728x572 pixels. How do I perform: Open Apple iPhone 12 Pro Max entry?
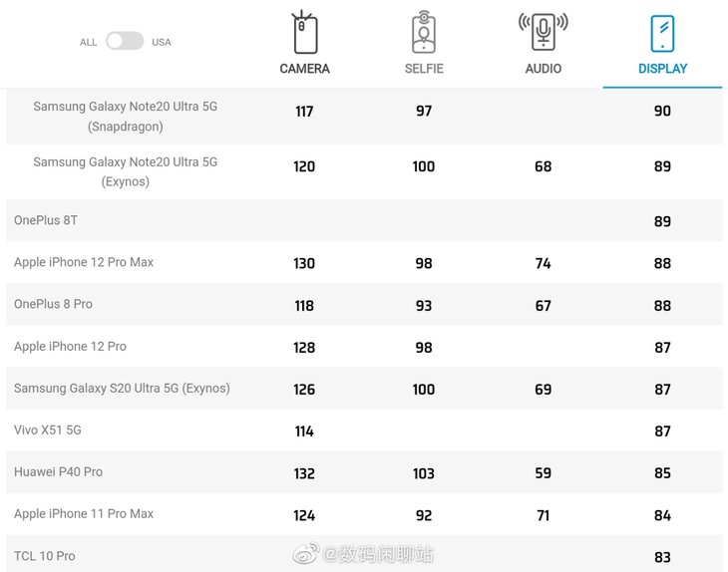coord(84,262)
